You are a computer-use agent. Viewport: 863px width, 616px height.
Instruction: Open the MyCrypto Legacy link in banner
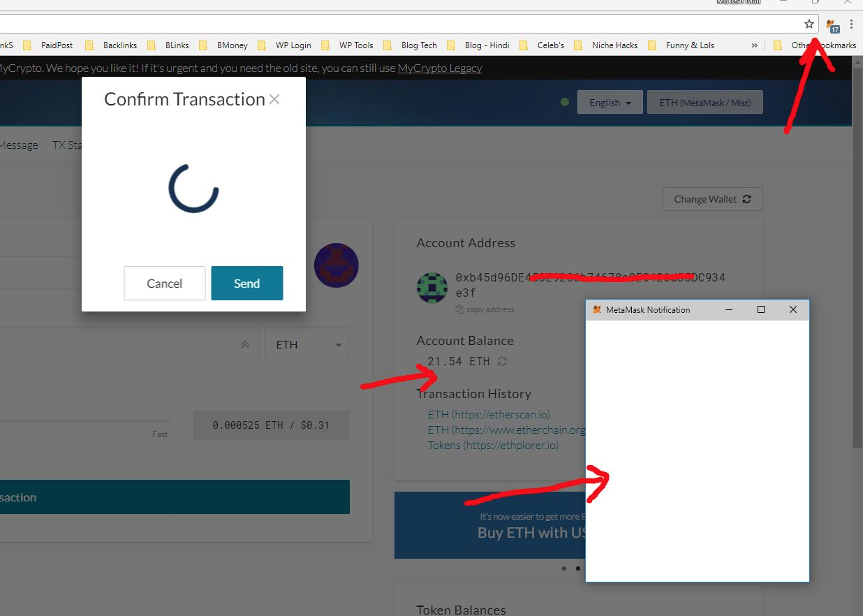click(x=440, y=68)
